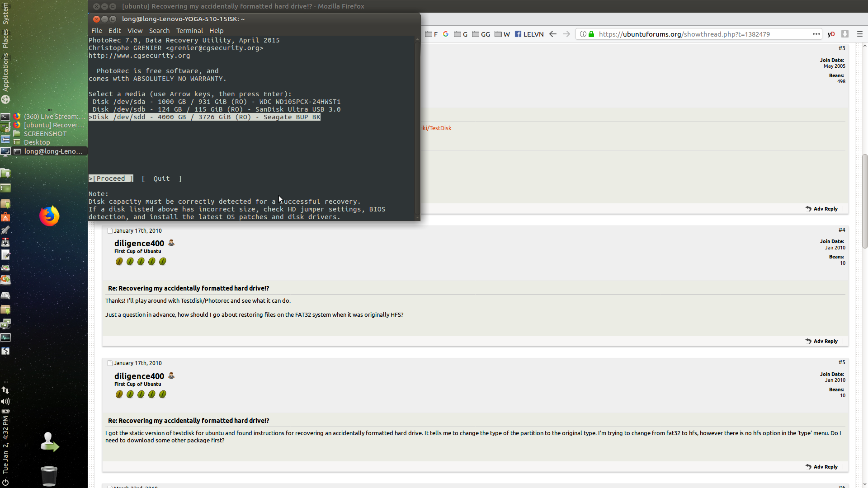Open the View menu in terminal

135,31
